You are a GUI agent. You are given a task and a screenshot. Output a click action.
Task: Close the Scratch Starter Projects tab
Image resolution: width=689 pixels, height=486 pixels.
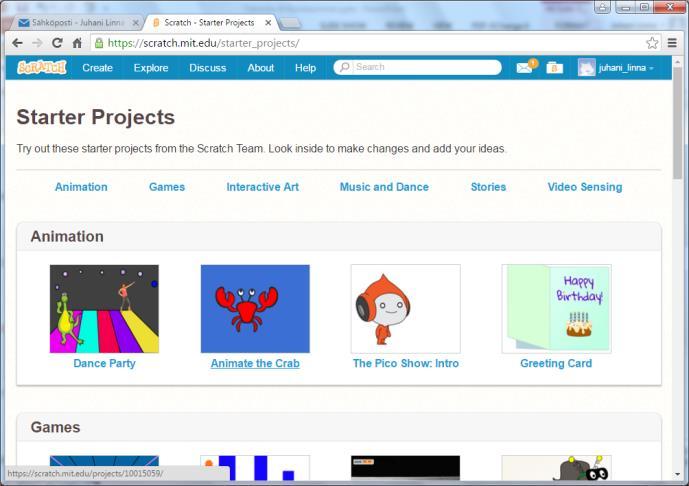pos(268,22)
